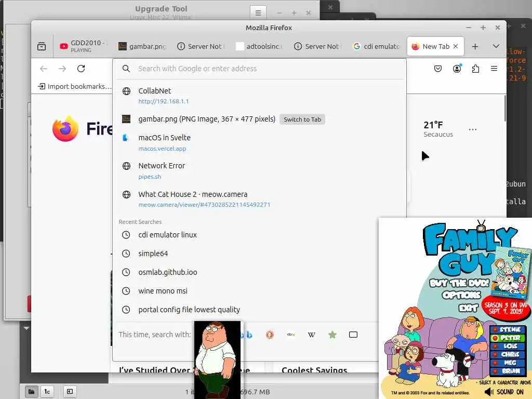Open Firefox hamburger application menu
Screen dimensions: 532x399
(x=494, y=69)
